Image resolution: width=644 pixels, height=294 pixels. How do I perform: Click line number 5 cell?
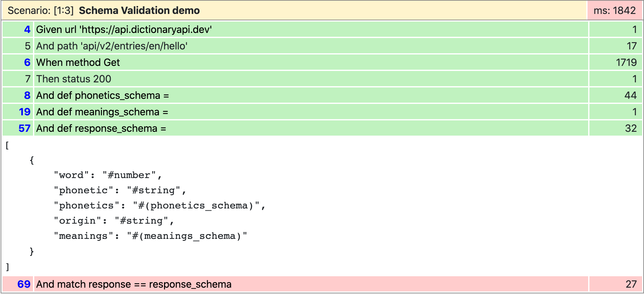[28, 46]
